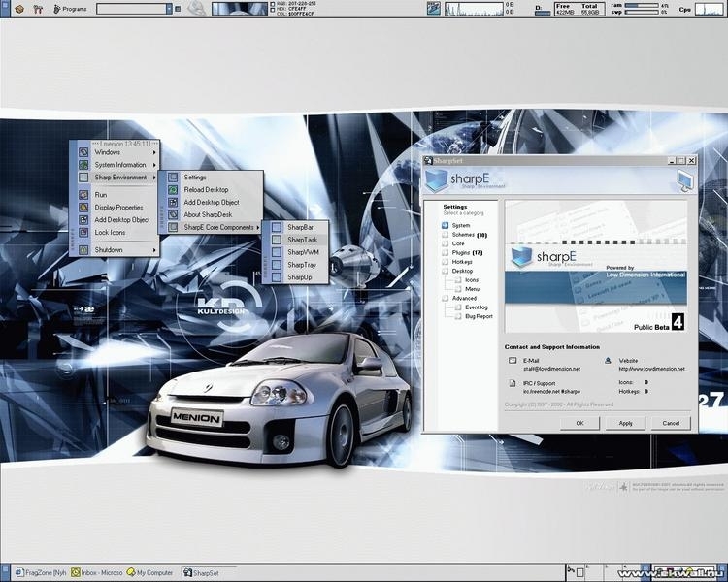The image size is (728, 582).
Task: Click the monitor icon in SharpSet header
Action: click(x=685, y=180)
